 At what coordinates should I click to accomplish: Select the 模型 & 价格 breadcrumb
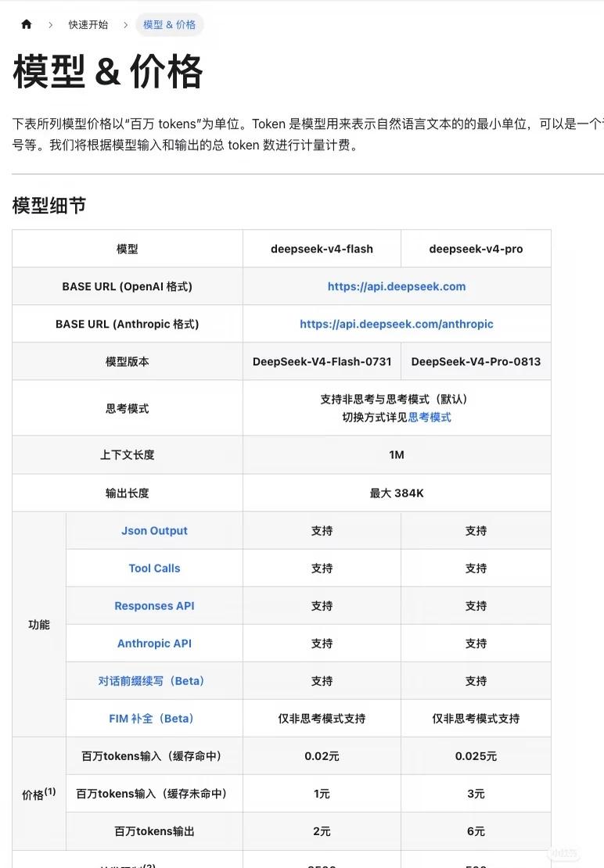click(x=170, y=25)
